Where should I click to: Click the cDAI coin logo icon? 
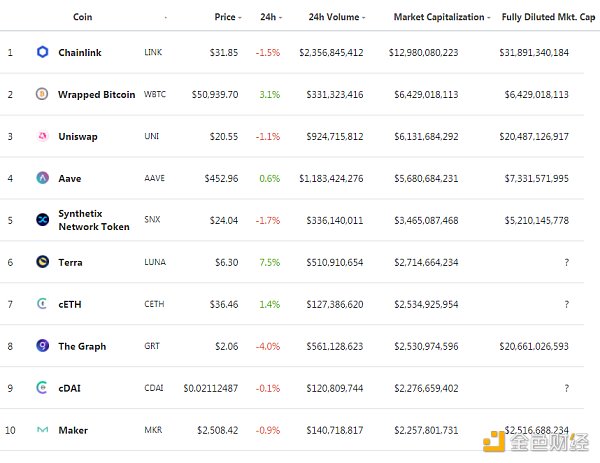tap(42, 388)
